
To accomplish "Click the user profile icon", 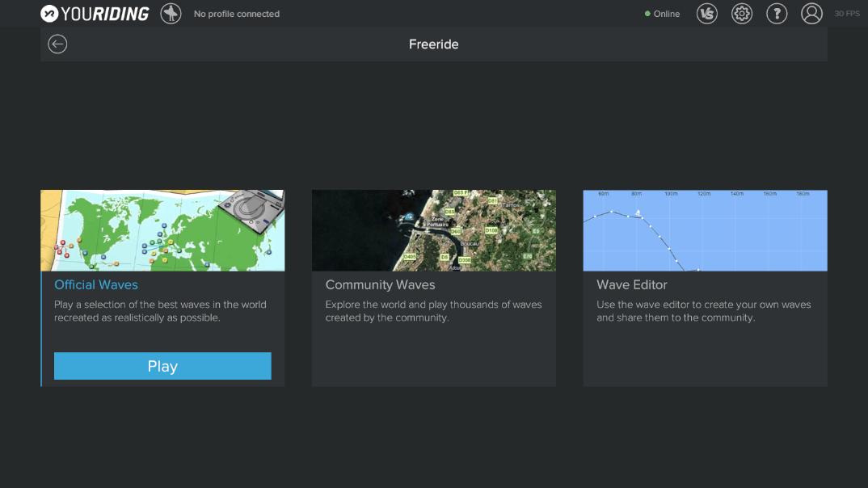I will (811, 14).
